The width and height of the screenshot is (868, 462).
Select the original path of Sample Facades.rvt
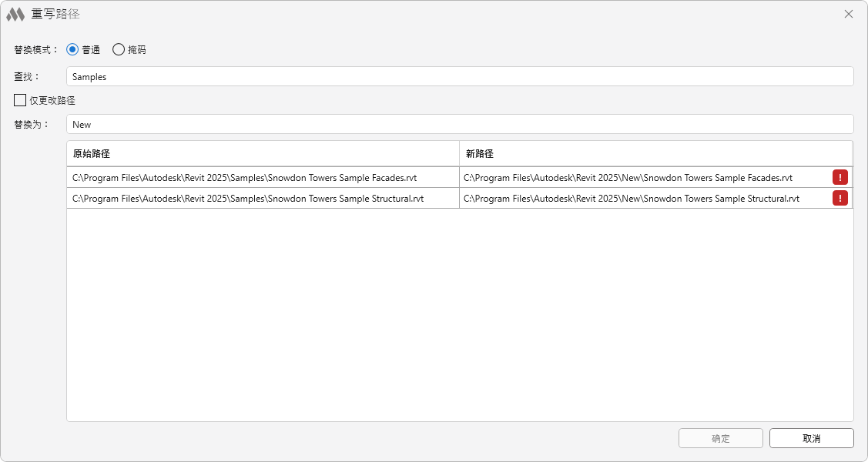point(245,178)
